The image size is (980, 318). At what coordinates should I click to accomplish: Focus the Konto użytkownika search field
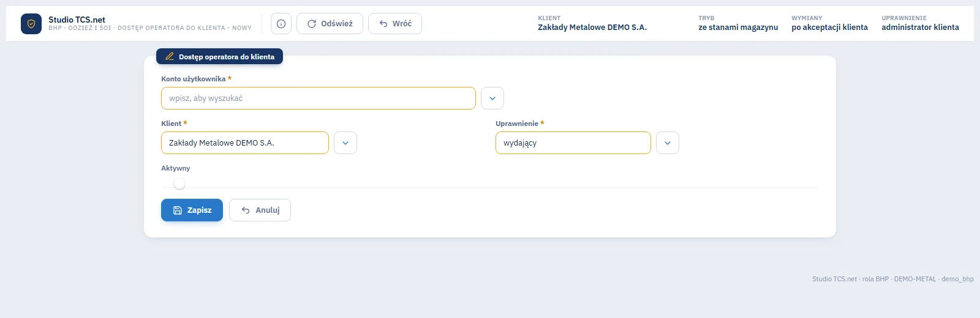pos(318,98)
